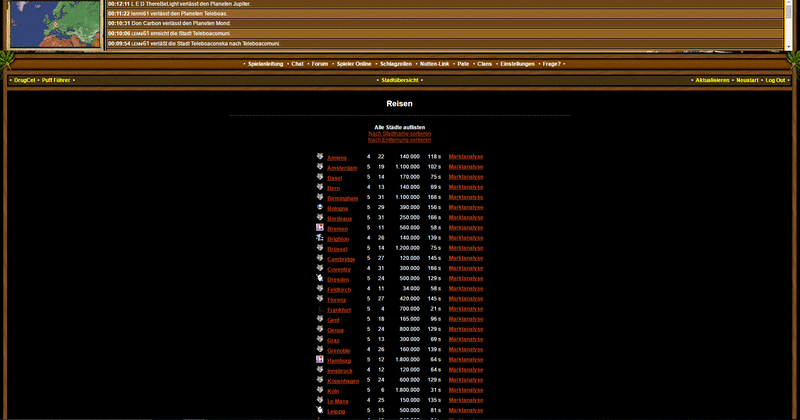Click the emblem icon beside Graz
The width and height of the screenshot is (800, 420).
pos(320,339)
